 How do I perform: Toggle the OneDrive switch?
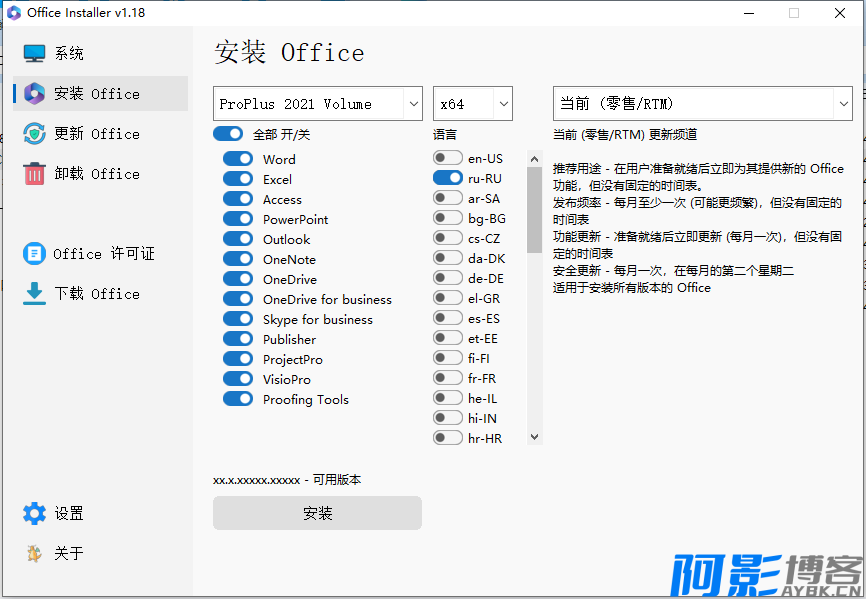click(238, 279)
